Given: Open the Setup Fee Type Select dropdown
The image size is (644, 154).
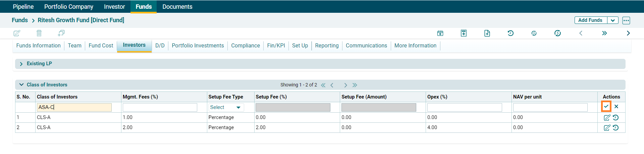Looking at the screenshot, I should click(x=225, y=107).
